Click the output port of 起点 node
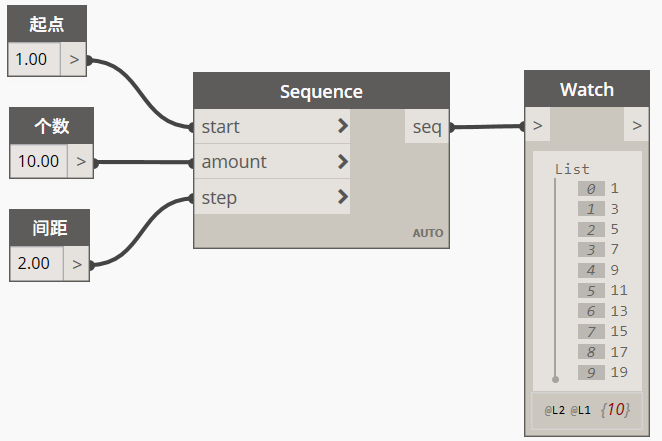The width and height of the screenshot is (662, 441). (74, 59)
